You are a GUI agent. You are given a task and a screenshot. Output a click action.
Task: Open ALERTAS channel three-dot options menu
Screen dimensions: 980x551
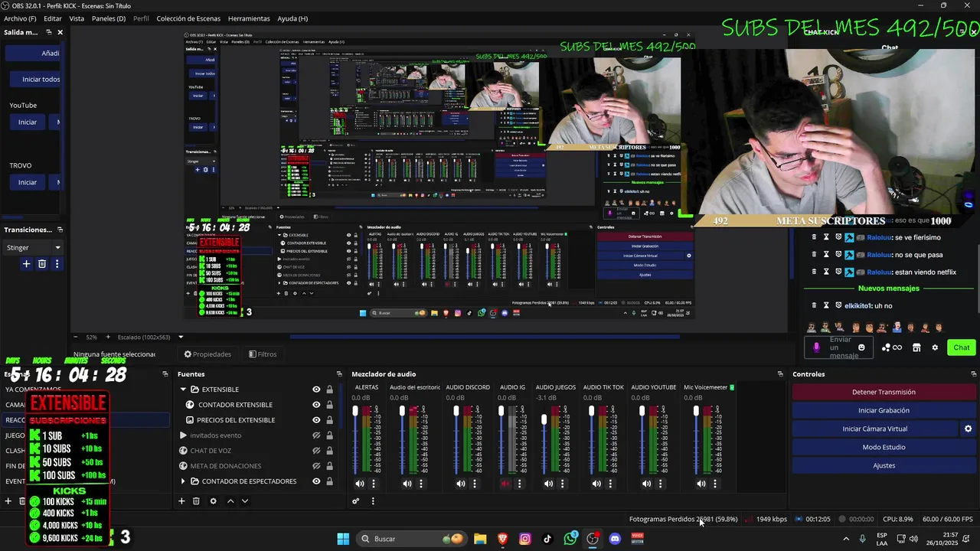[374, 484]
